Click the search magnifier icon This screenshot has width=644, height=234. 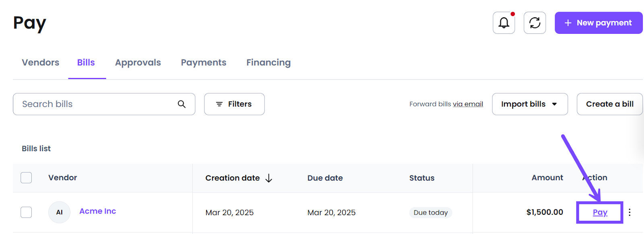182,104
